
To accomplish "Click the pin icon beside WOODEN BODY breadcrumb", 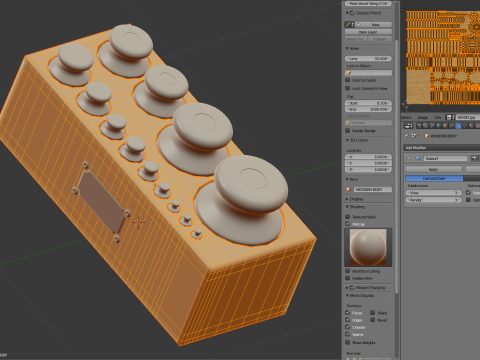I will 406,136.
